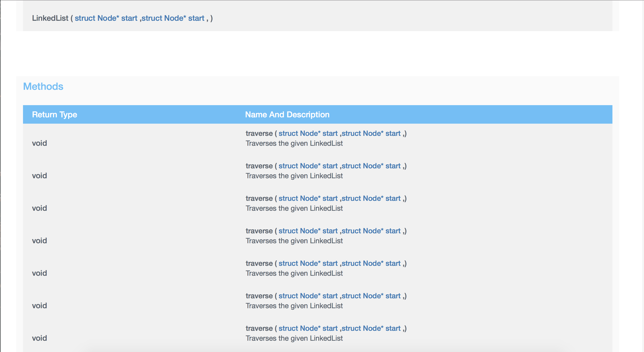This screenshot has height=352, width=644.
Task: Click Return Type column header
Action: pyautogui.click(x=55, y=115)
